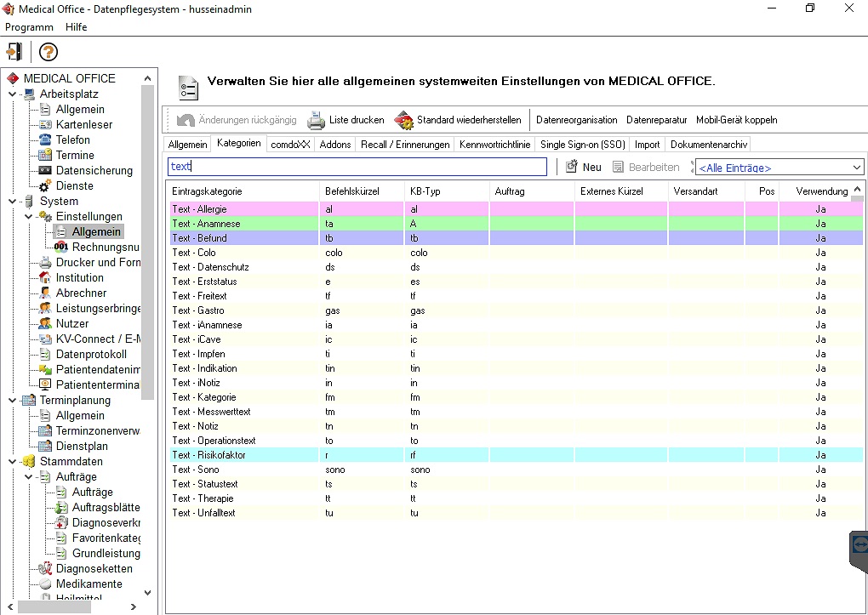Image resolution: width=868 pixels, height=615 pixels.
Task: Select Telefon icon in sidebar tree
Action: 45,140
